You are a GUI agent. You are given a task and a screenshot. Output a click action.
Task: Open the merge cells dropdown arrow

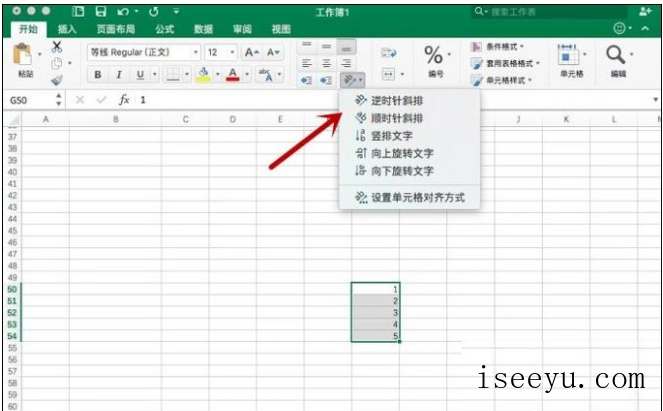click(x=402, y=75)
